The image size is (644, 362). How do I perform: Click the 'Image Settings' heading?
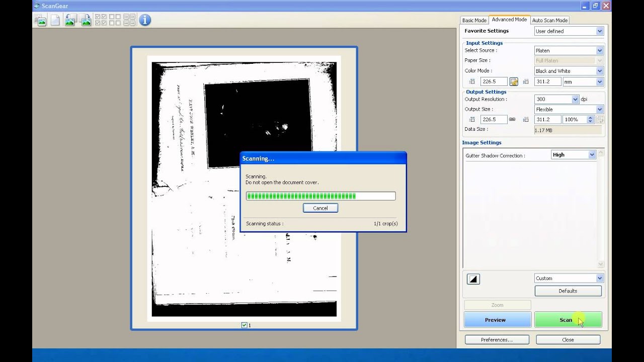[481, 143]
